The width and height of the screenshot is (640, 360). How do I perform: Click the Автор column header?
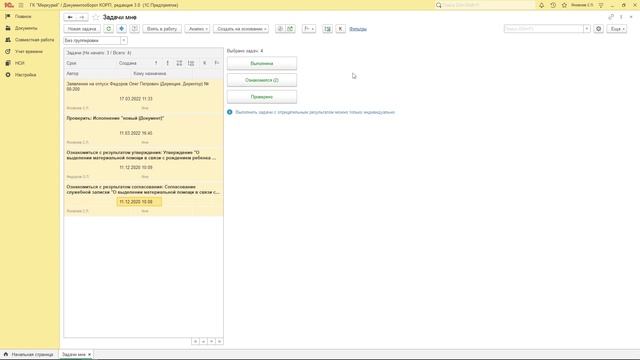(97, 74)
